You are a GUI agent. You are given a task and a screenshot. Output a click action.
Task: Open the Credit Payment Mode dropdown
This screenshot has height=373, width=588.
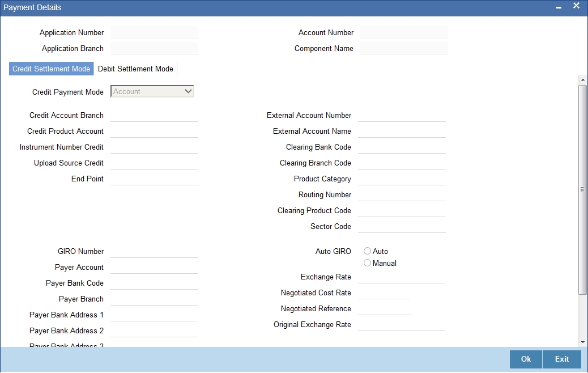click(x=152, y=92)
